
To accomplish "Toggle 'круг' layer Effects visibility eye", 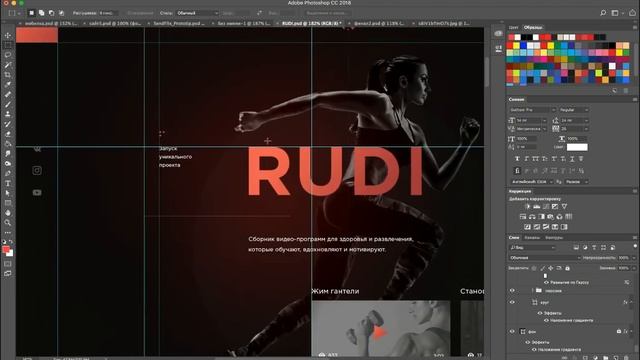I will (540, 313).
